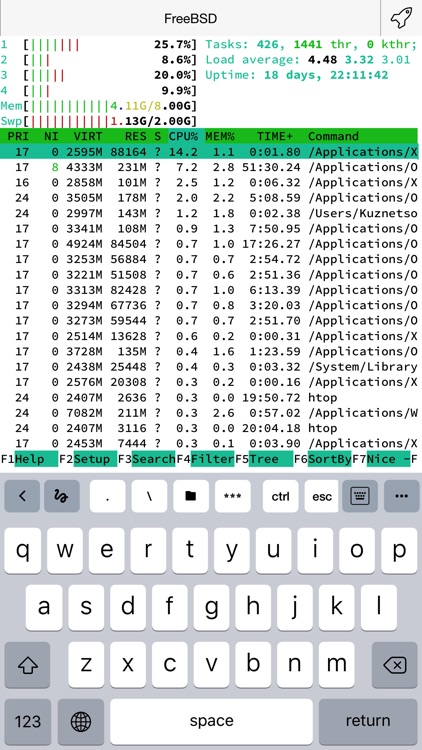Click the Load average text
The width and height of the screenshot is (422, 750).
pos(308,60)
